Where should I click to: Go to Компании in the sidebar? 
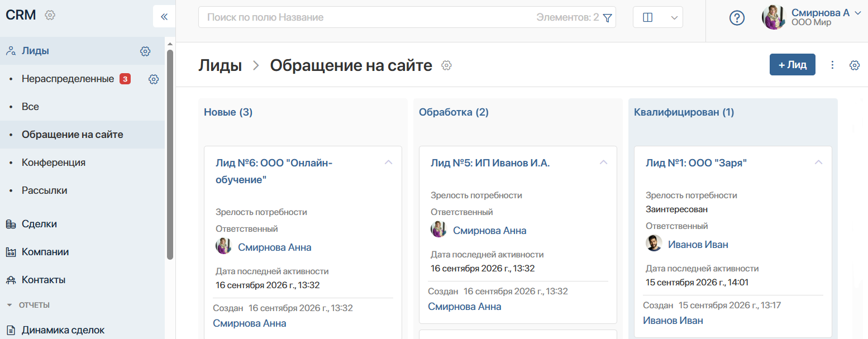tap(83, 252)
